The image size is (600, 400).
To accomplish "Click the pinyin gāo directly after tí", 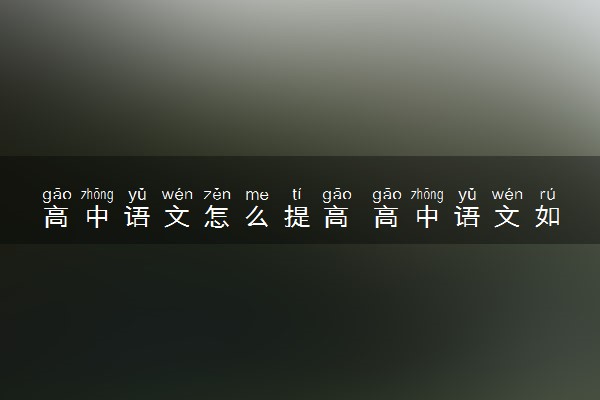I will pyautogui.click(x=337, y=195).
